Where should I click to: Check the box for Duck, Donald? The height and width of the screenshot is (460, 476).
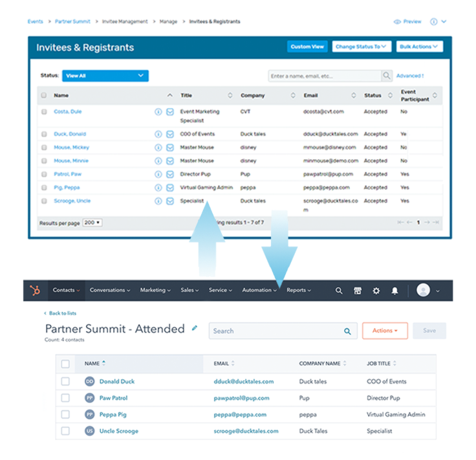click(44, 134)
